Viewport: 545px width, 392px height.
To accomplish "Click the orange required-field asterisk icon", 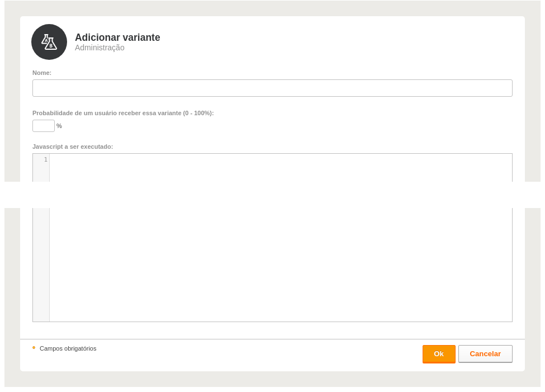I will 34,347.
